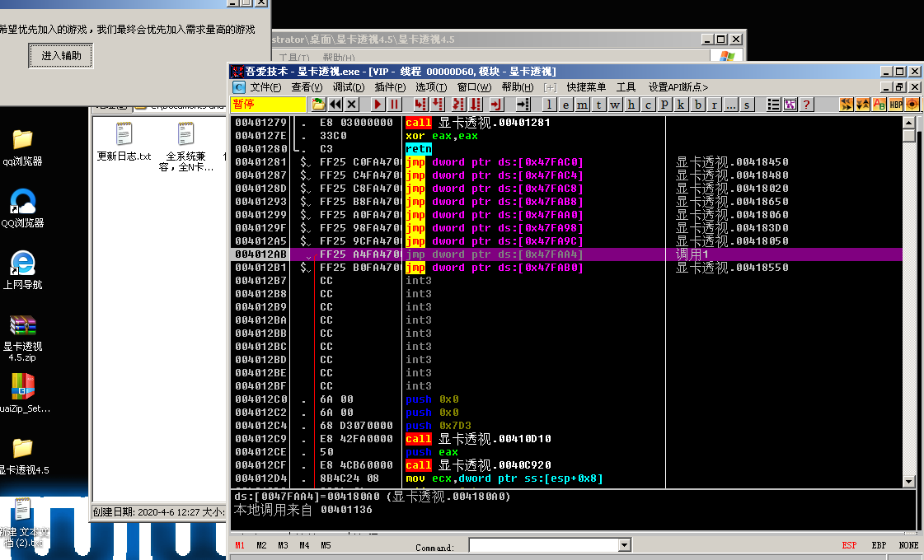
Task: Click the disassembly scrollbar up arrow
Action: [908, 123]
